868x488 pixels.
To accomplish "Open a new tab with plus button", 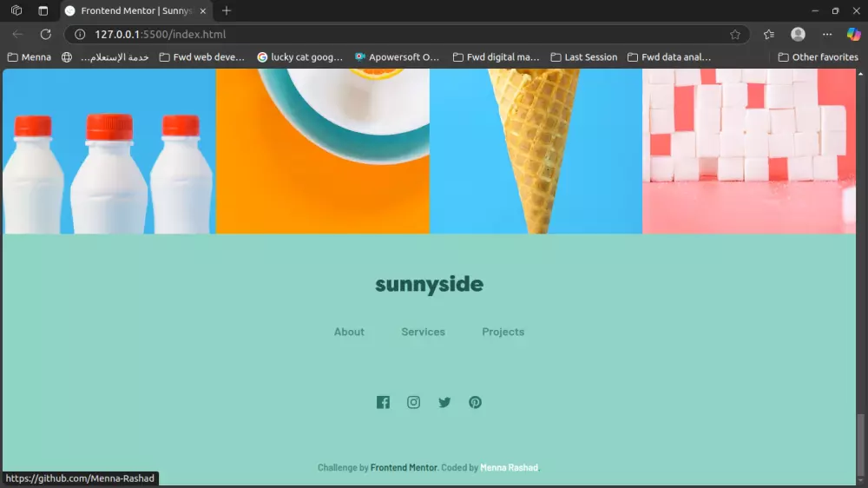I will click(227, 10).
